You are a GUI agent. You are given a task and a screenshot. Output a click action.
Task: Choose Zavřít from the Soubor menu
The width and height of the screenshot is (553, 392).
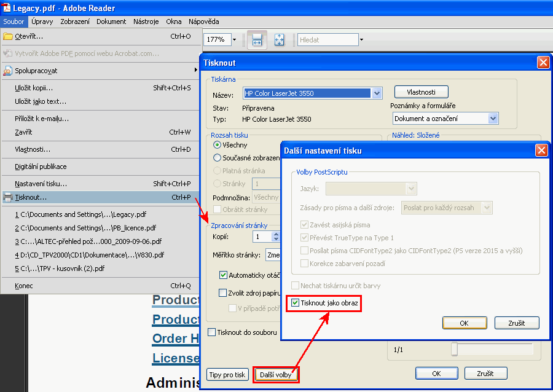pos(100,132)
